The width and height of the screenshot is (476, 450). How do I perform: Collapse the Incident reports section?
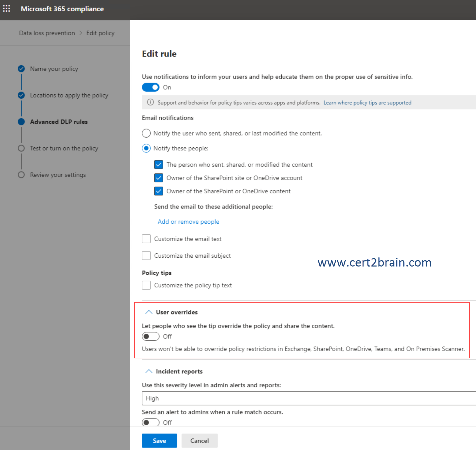(149, 371)
